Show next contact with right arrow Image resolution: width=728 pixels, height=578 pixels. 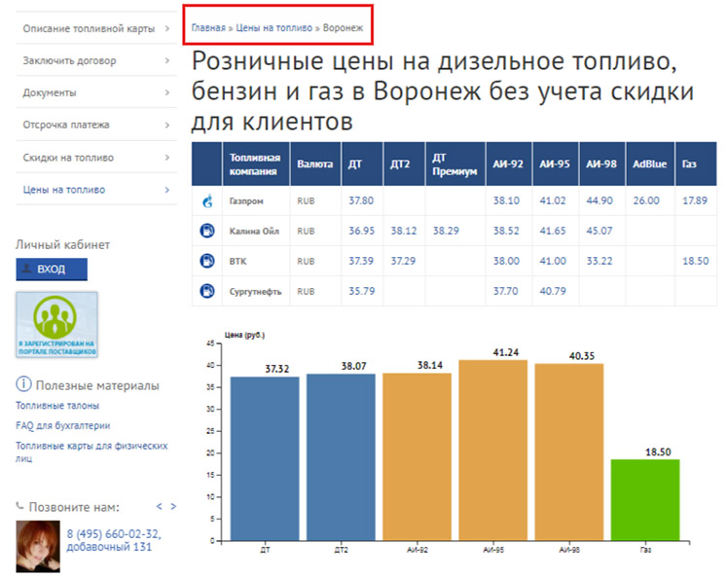173,506
